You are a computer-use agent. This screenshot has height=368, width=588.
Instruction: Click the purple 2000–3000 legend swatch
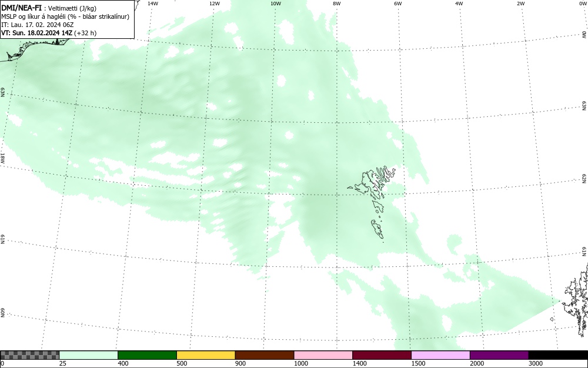click(x=499, y=355)
